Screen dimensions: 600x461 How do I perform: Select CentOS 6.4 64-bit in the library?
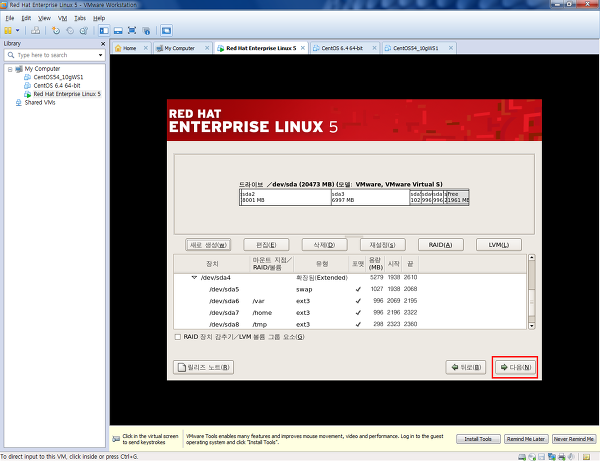[x=57, y=86]
